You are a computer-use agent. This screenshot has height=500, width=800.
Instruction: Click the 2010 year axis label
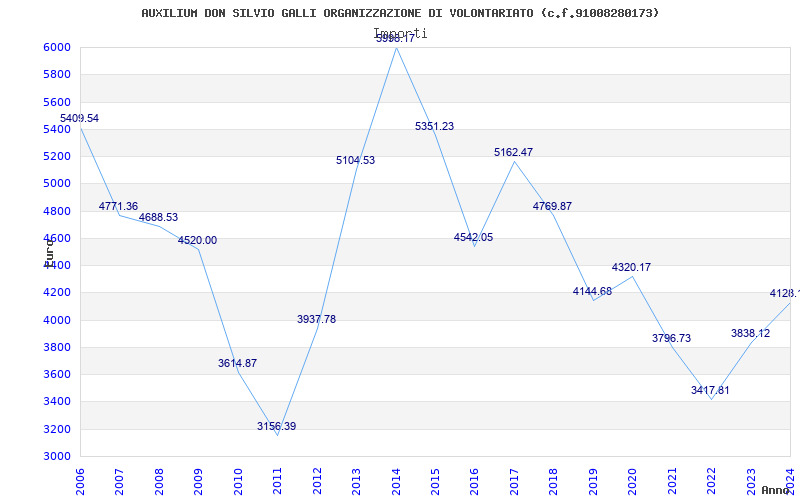(238, 482)
